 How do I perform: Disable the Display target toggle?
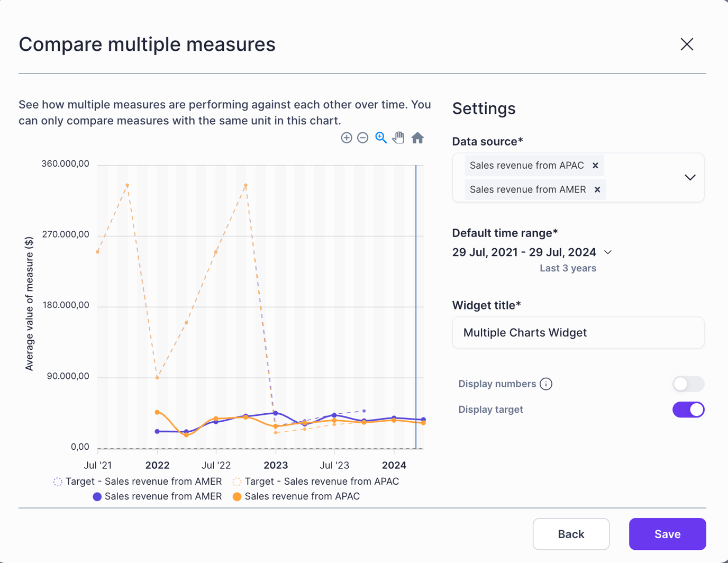click(x=688, y=409)
